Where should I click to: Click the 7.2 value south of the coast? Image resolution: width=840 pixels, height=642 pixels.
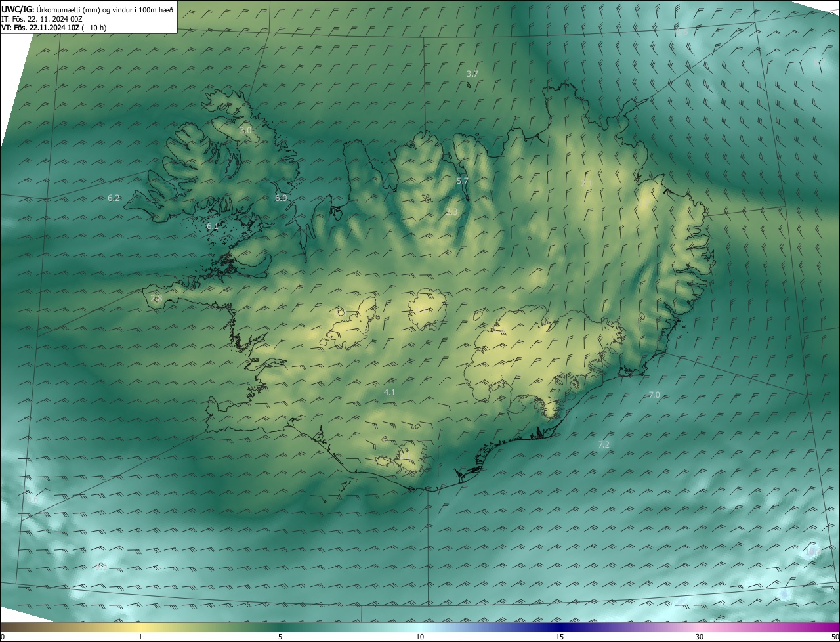pos(604,444)
